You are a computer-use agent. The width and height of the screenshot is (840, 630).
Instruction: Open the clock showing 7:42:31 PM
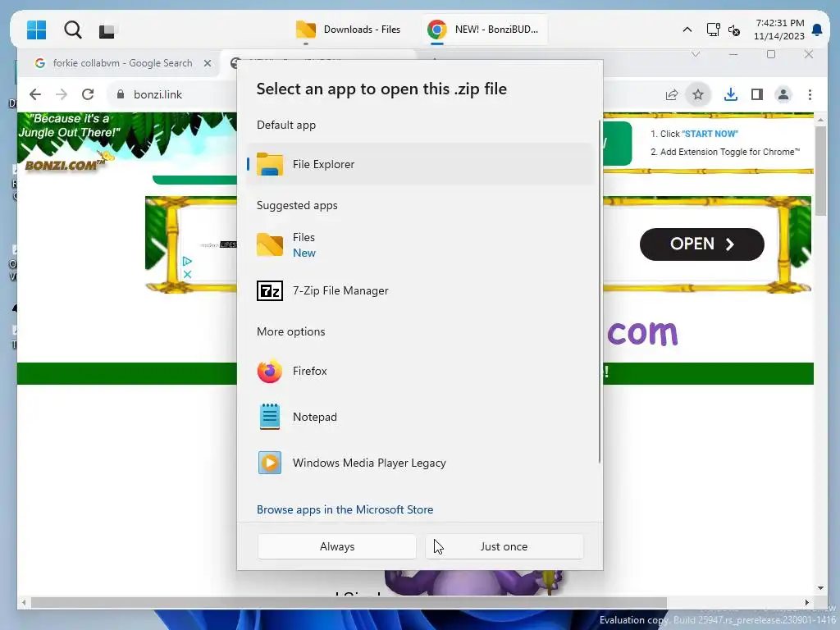click(x=779, y=30)
